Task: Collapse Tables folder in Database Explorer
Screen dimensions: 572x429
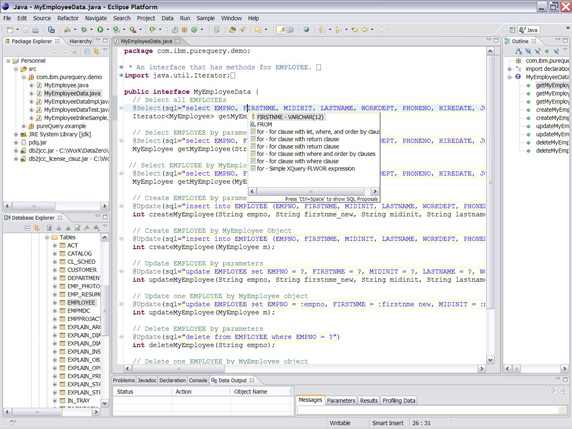Action: pos(47,237)
